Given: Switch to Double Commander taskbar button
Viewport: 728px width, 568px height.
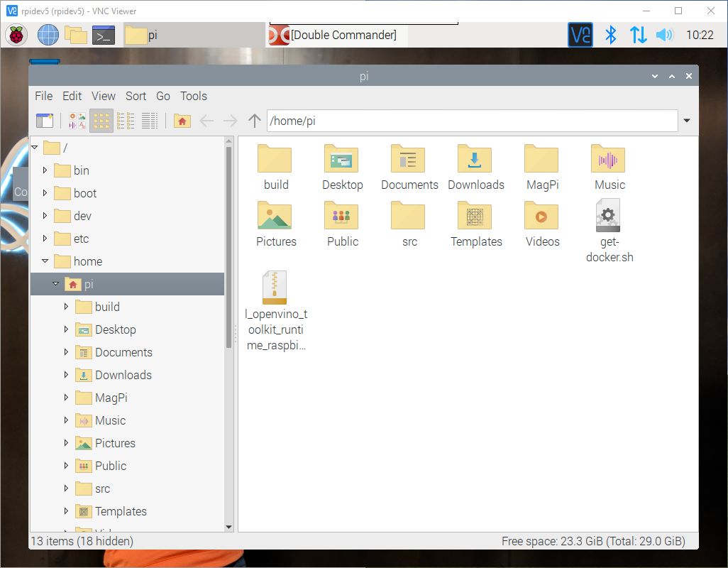Looking at the screenshot, I should pos(337,35).
